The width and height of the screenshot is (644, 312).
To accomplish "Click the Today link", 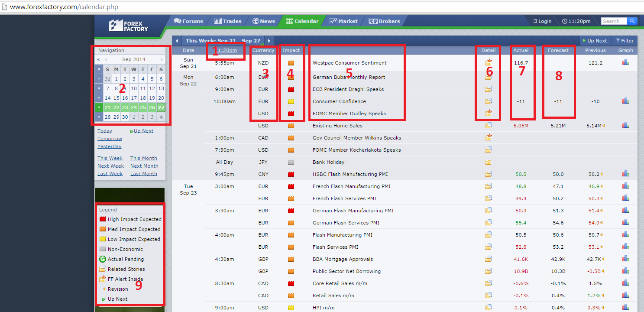I will [x=105, y=131].
